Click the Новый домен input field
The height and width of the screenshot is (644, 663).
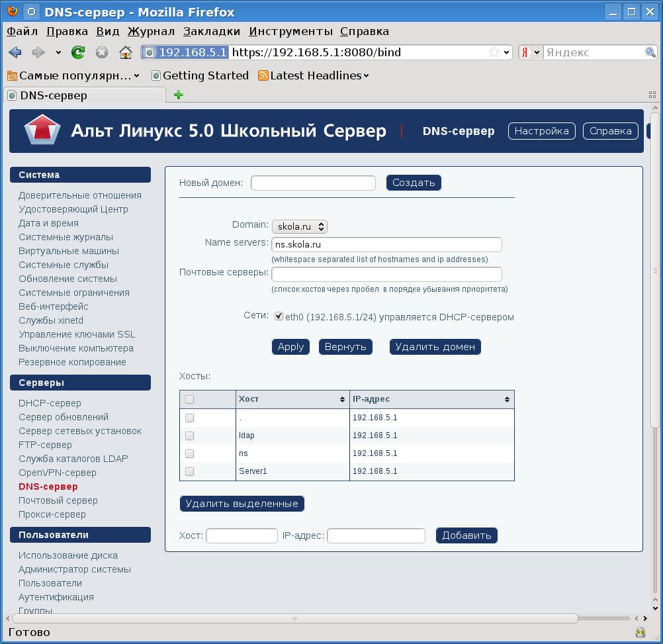tap(313, 183)
